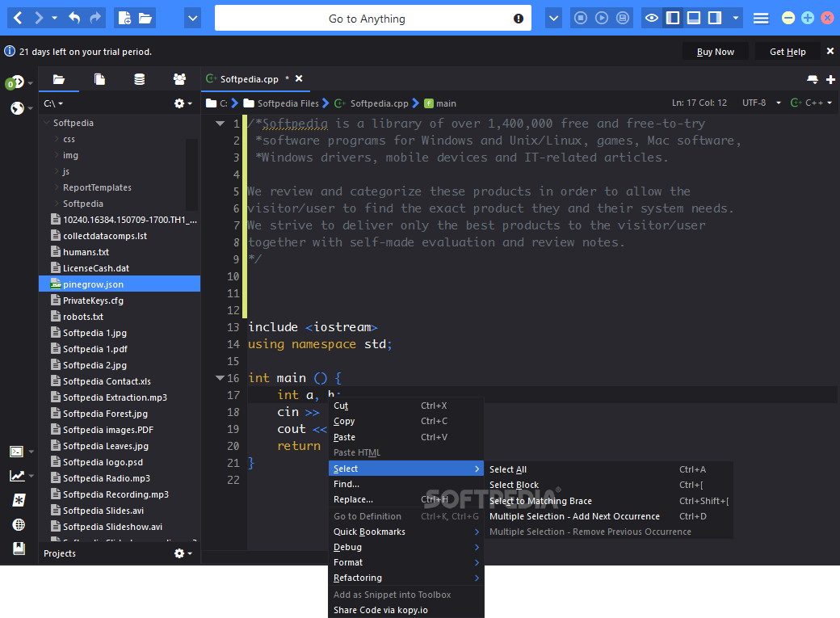The height and width of the screenshot is (618, 840).
Task: Open the Projects gear settings menu
Action: tap(183, 553)
